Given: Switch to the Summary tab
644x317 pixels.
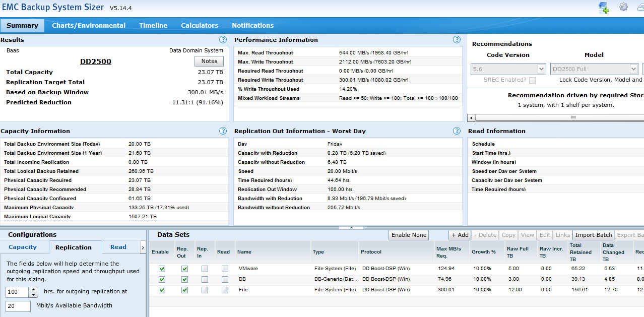Looking at the screenshot, I should [22, 25].
